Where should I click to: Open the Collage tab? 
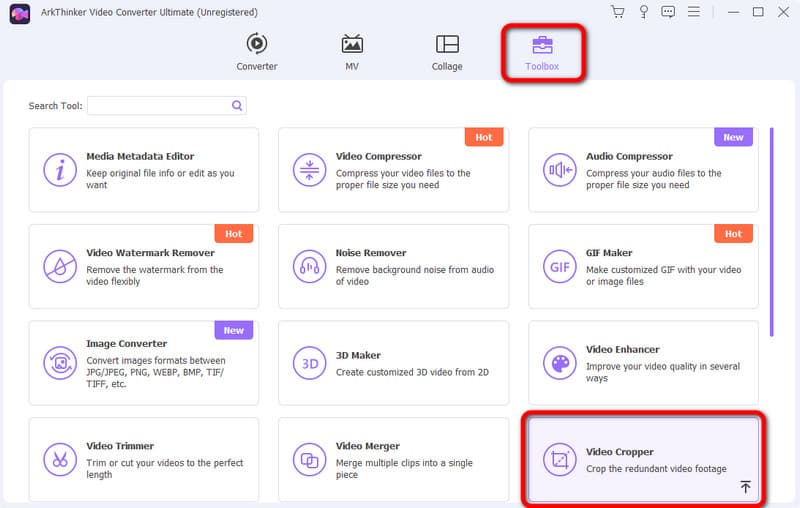(447, 52)
